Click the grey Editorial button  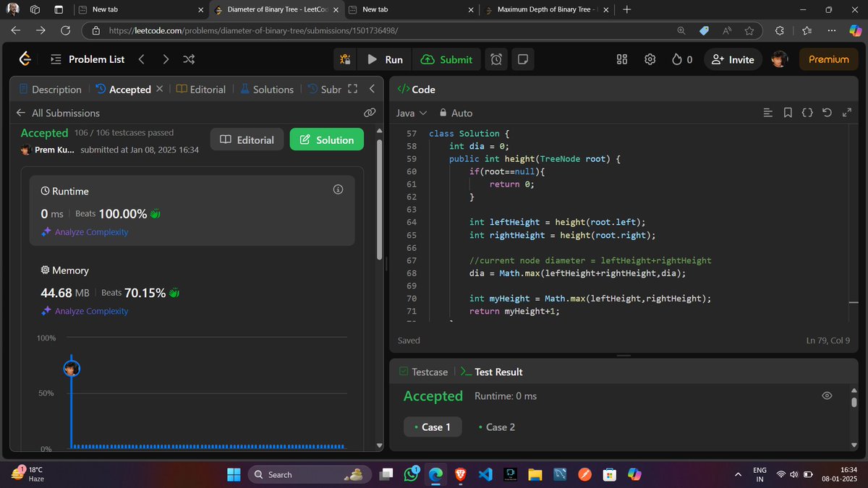tap(247, 140)
